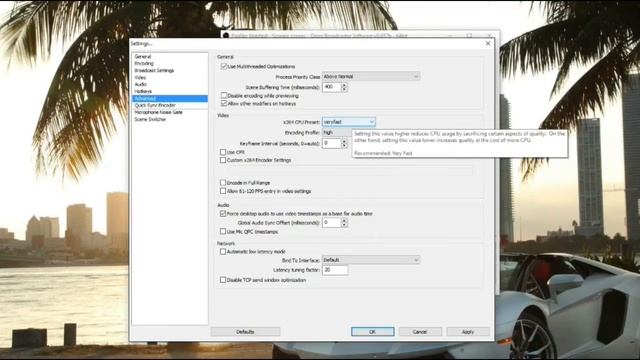Enable Use Mic QPC timestamps
The image size is (640, 360).
pos(223,231)
